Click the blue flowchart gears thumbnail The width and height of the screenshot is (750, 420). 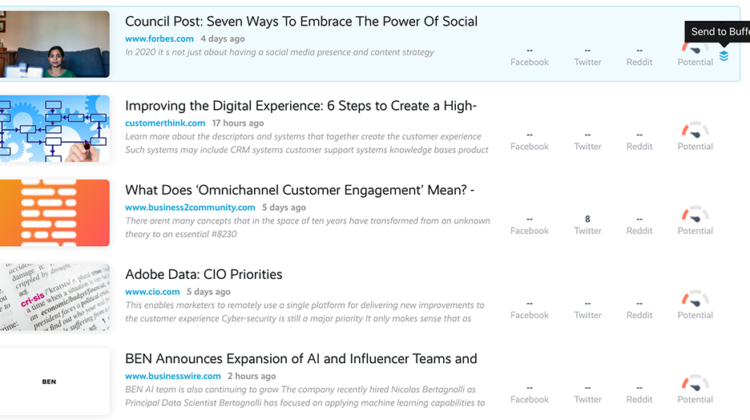pyautogui.click(x=55, y=128)
